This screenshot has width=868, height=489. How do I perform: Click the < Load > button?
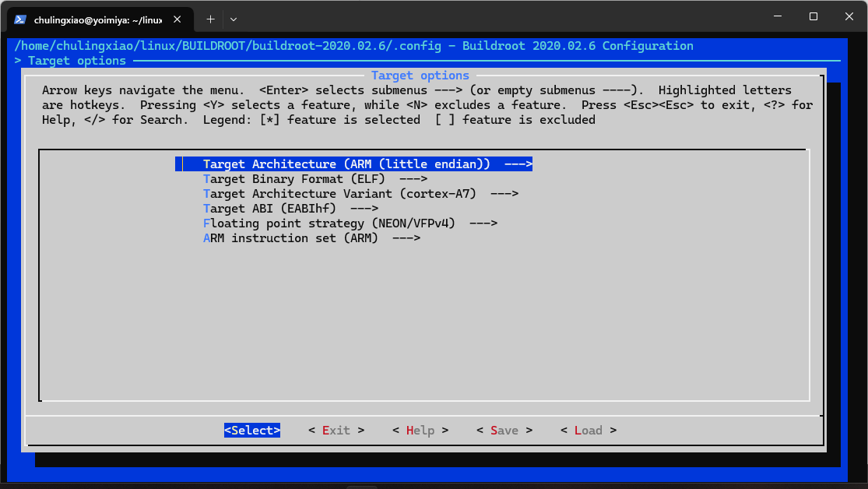(x=589, y=431)
